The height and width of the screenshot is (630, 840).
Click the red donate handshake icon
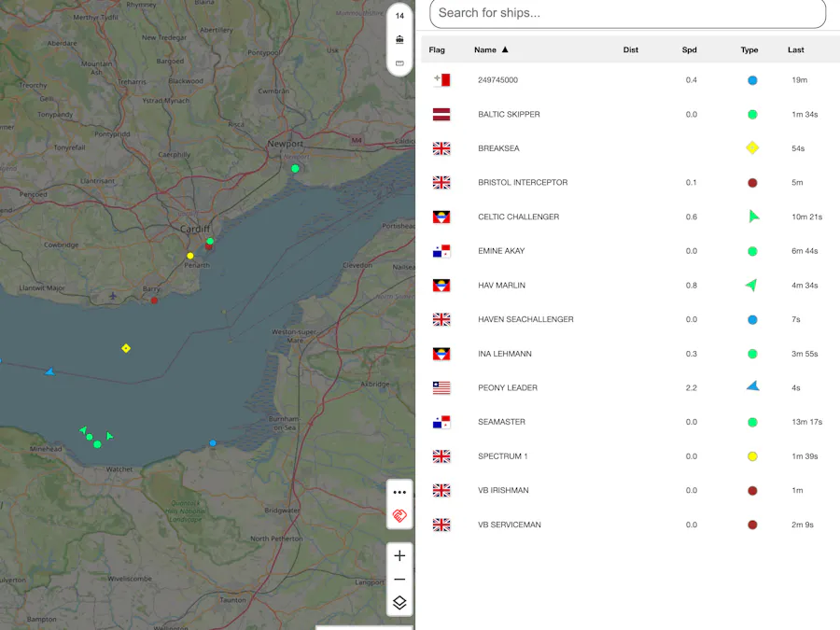click(x=399, y=516)
